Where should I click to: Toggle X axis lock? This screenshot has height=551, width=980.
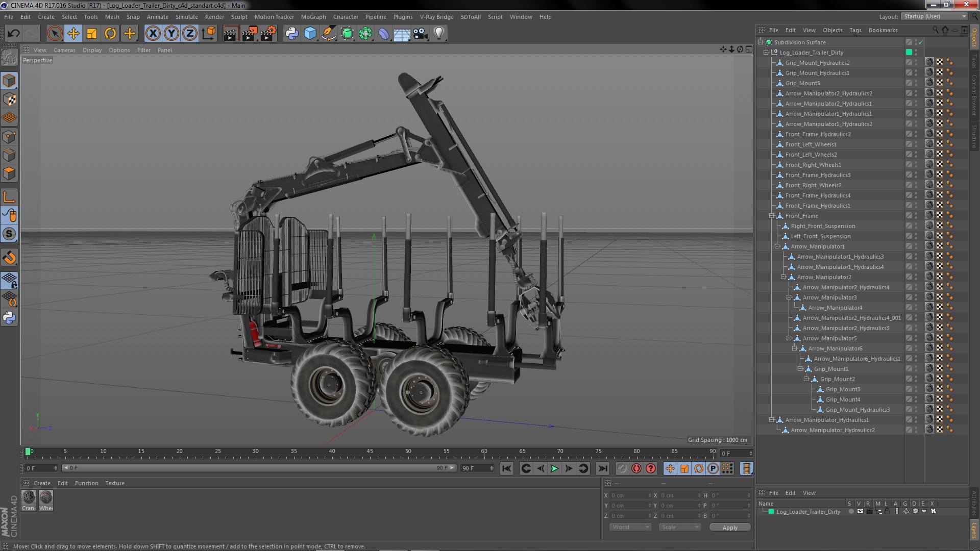coord(153,34)
